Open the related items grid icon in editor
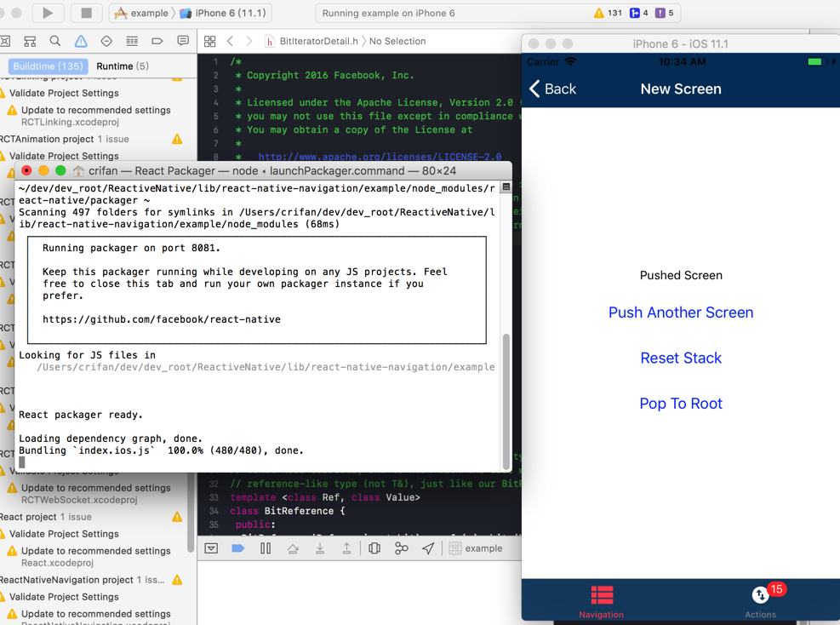Image resolution: width=840 pixels, height=625 pixels. pyautogui.click(x=210, y=41)
